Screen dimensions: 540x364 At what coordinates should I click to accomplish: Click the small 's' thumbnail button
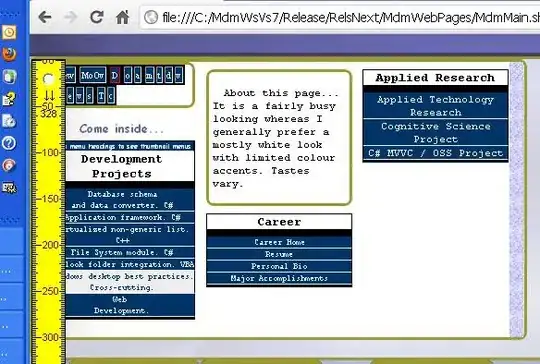[x=90, y=96]
